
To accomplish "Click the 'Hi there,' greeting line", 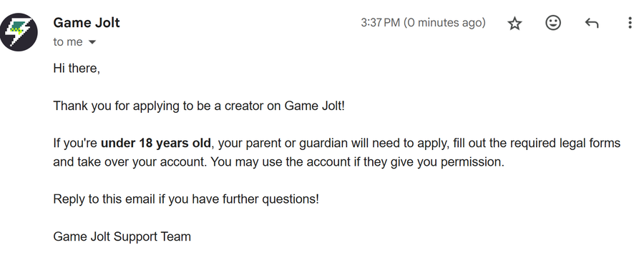I will (77, 68).
